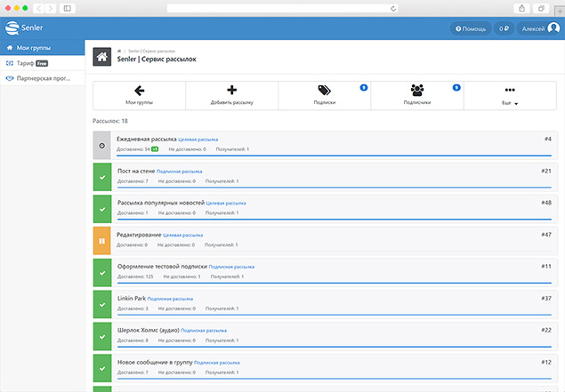Click the Подписчики counter badge

pyautogui.click(x=456, y=87)
